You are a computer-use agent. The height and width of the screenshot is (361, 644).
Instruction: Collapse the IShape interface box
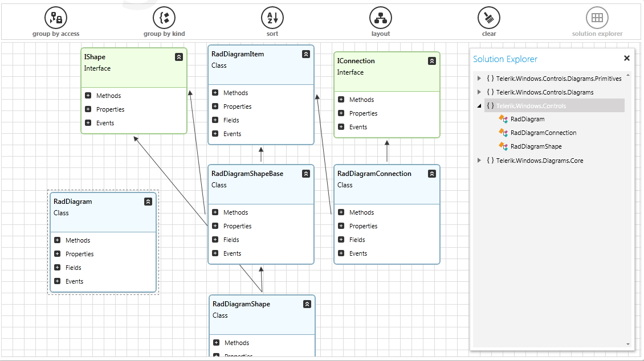179,57
